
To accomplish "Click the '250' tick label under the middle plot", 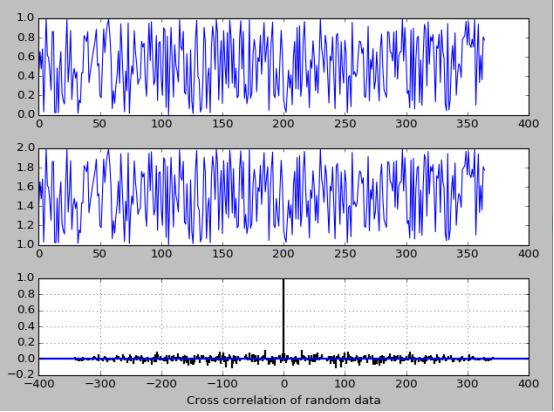I will point(345,254).
